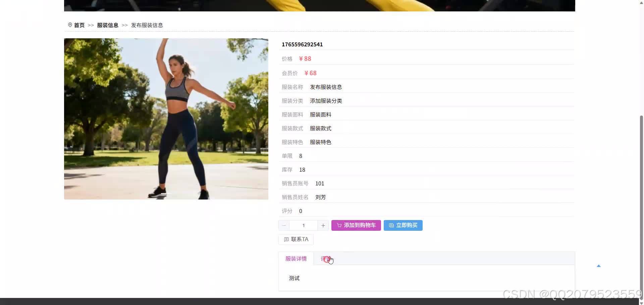This screenshot has height=305, width=644.
Task: Click 立即购买 button
Action: coord(403,225)
